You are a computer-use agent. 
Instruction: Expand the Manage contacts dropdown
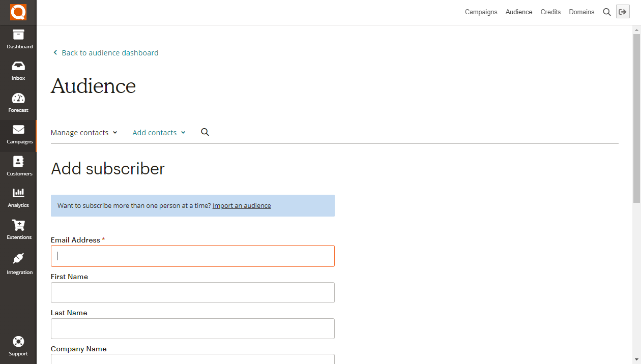(84, 133)
